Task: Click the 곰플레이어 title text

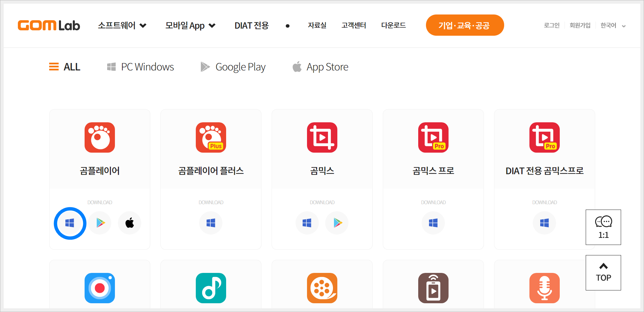Action: 100,171
